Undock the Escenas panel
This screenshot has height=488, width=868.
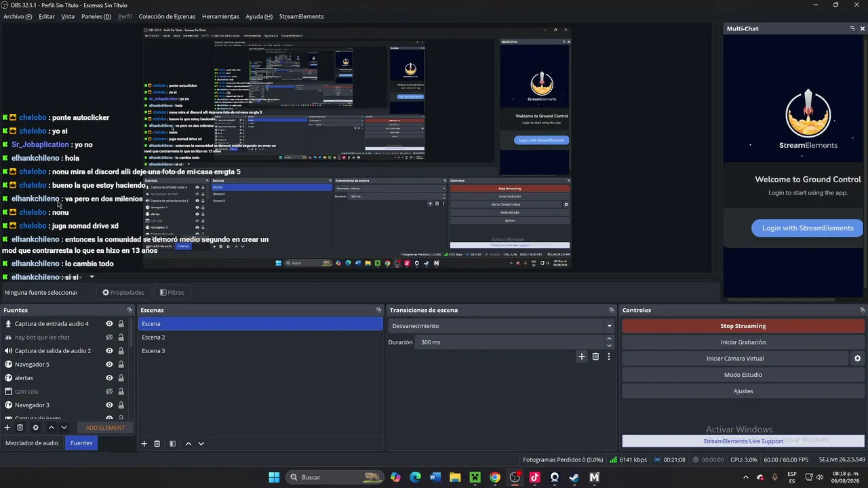tap(378, 310)
